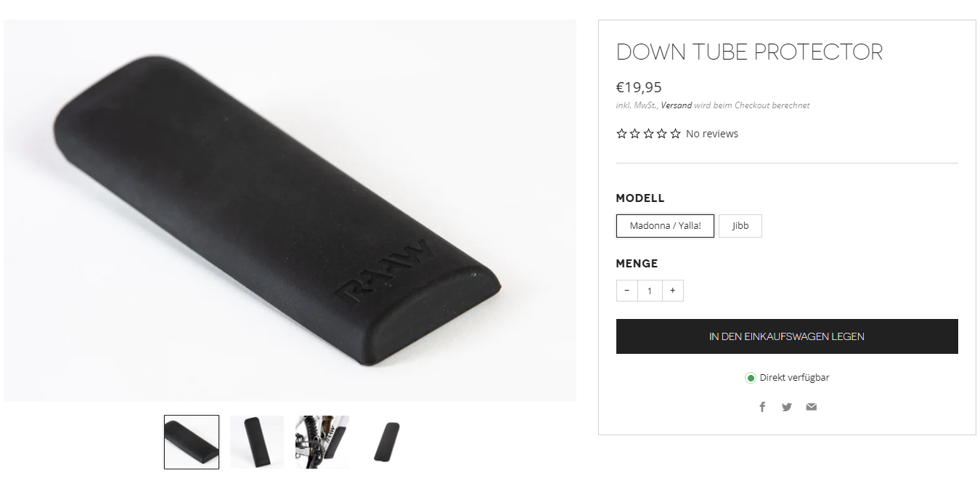The height and width of the screenshot is (489, 980).
Task: Open the No reviews link
Action: (x=712, y=134)
